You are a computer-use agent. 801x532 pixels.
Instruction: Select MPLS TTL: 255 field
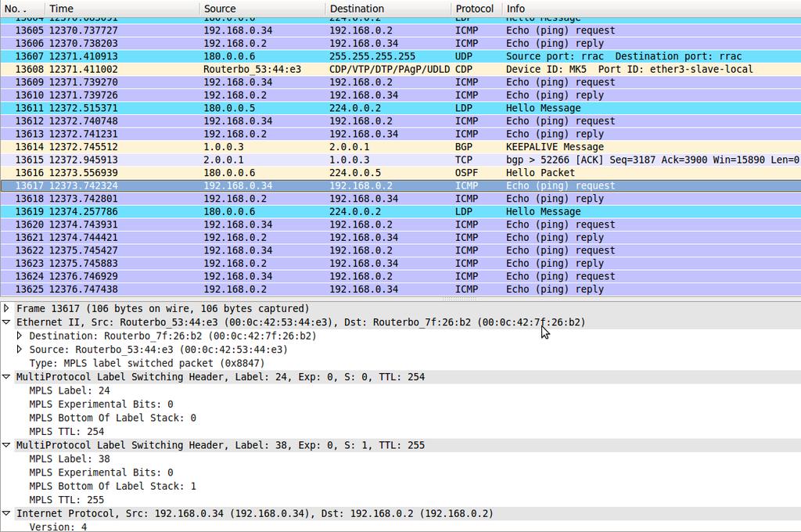[66, 500]
